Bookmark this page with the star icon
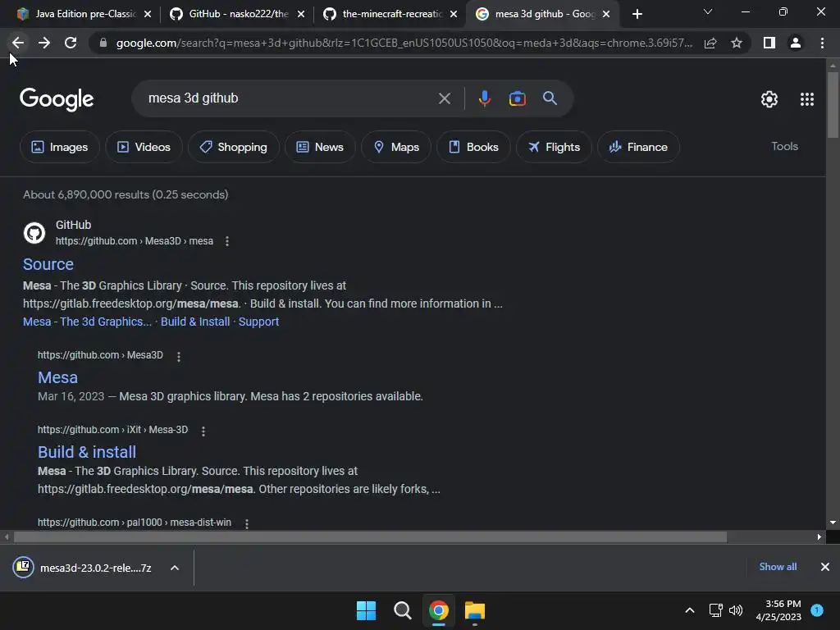This screenshot has height=630, width=840. [737, 43]
